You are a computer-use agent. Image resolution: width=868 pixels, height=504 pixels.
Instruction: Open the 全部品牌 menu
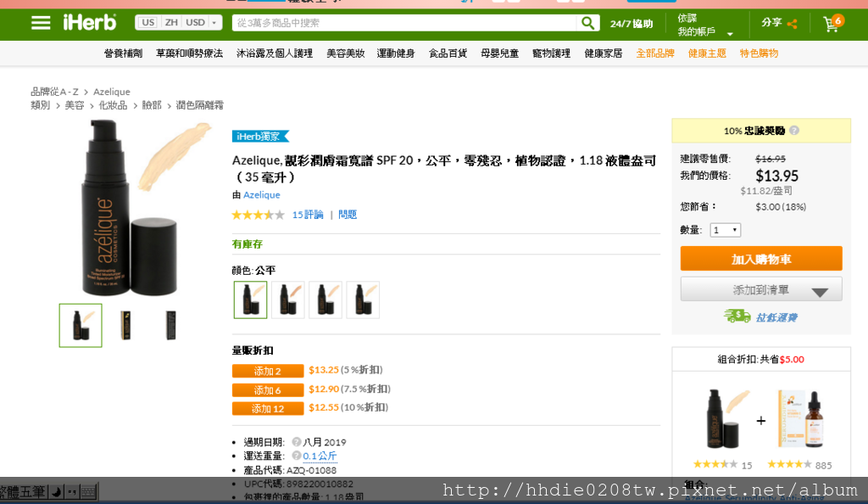(655, 53)
